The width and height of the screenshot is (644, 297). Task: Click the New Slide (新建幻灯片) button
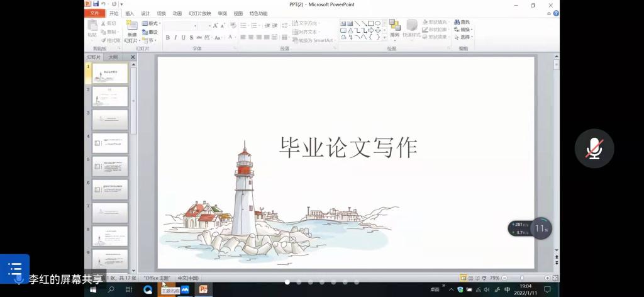coord(131,31)
